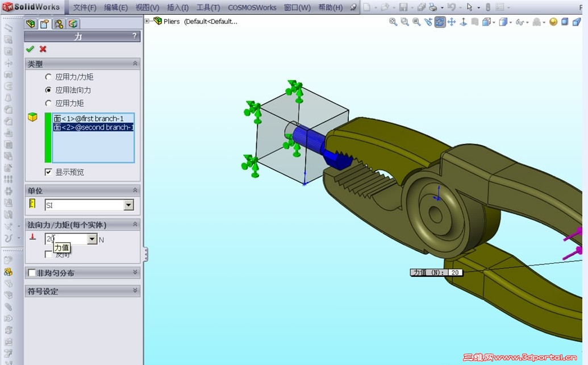This screenshot has width=588, height=365.
Task: Open the force value dropdown arrow
Action: (x=92, y=239)
